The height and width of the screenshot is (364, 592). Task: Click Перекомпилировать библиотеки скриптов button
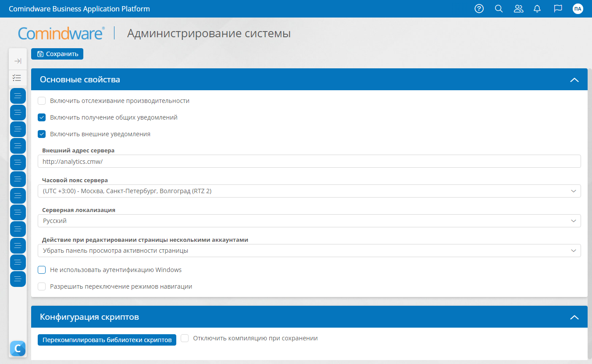click(107, 340)
